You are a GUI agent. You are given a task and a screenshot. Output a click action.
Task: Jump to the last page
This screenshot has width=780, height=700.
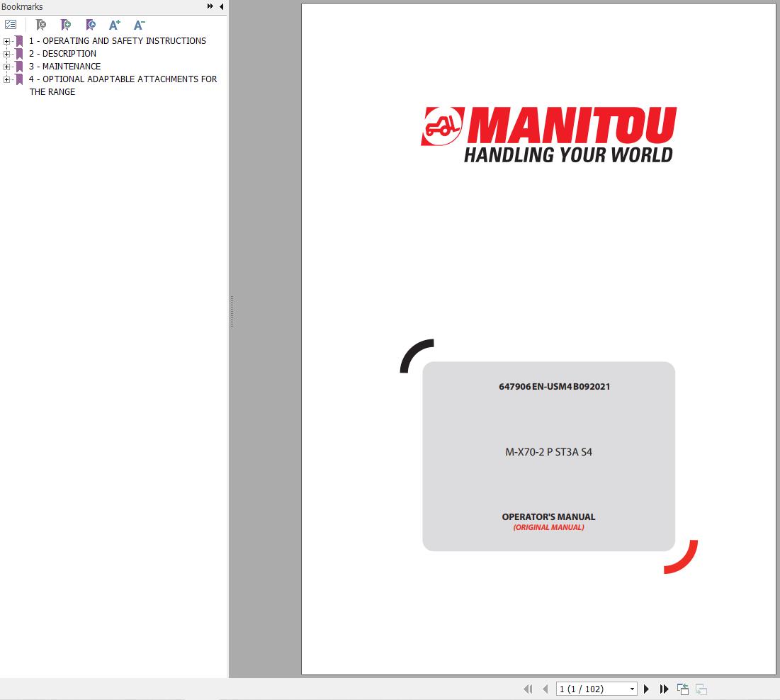(x=664, y=689)
